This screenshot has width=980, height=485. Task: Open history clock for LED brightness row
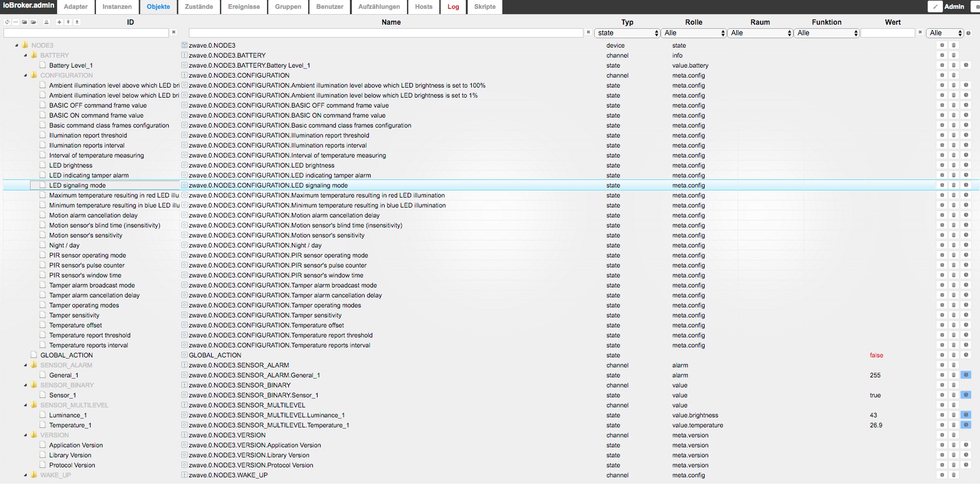pos(966,165)
